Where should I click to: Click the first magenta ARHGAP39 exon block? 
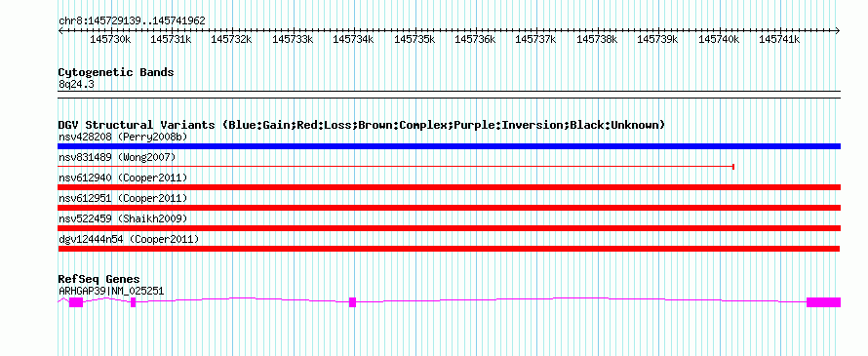[76, 302]
